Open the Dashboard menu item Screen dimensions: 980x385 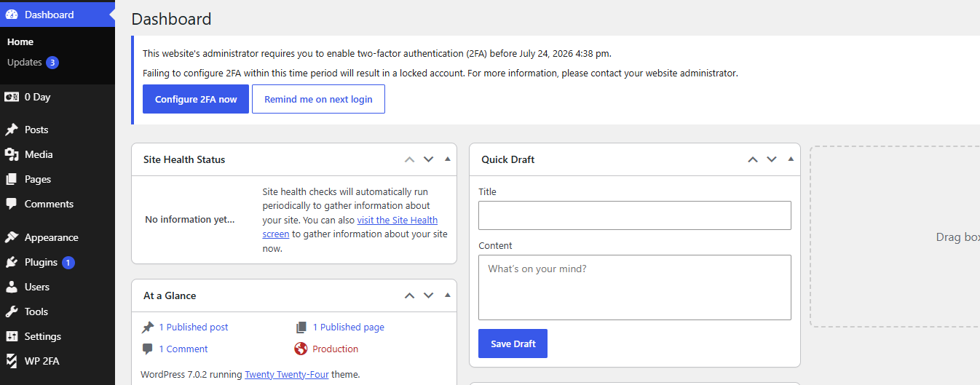point(58,15)
